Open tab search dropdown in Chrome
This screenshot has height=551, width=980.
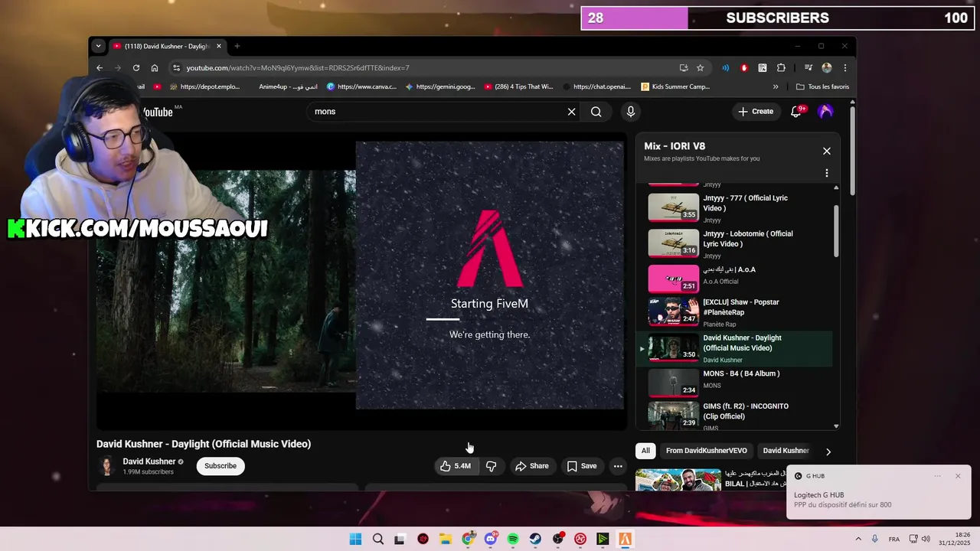pos(98,46)
